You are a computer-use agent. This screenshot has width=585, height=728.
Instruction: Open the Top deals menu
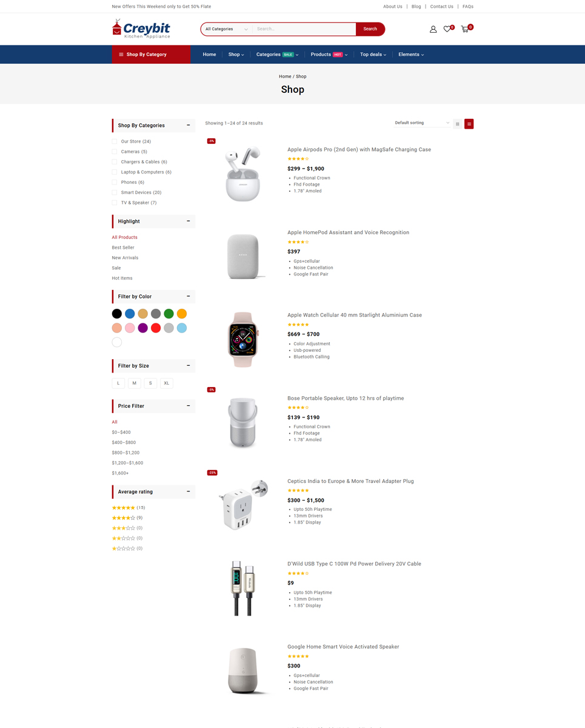pyautogui.click(x=373, y=55)
